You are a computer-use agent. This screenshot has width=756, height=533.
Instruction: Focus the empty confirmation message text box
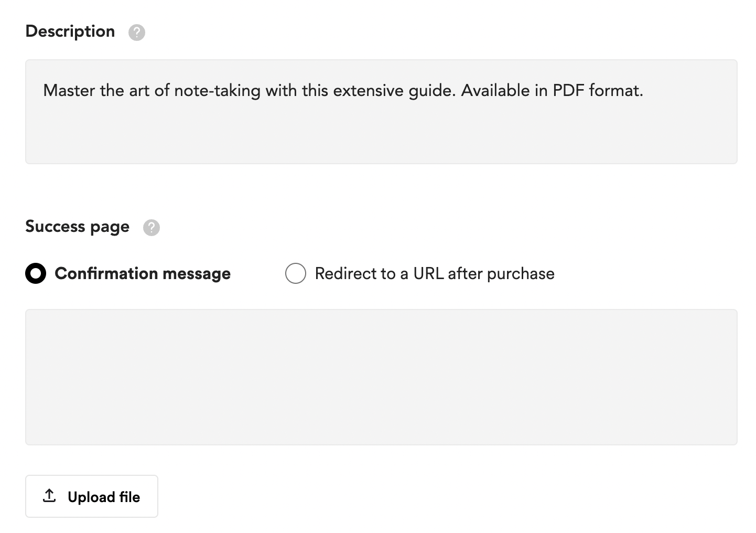coord(381,377)
